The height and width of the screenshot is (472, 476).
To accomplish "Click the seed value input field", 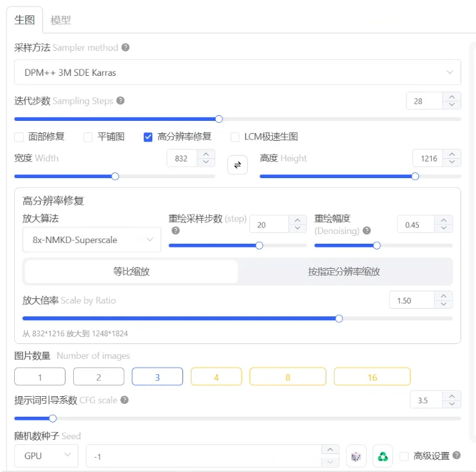I will pyautogui.click(x=204, y=456).
